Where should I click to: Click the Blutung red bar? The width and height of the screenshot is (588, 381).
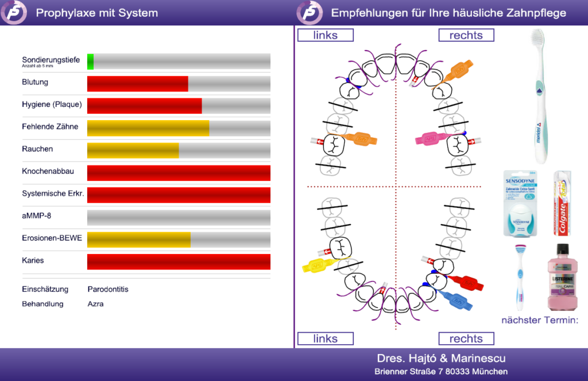pos(138,84)
